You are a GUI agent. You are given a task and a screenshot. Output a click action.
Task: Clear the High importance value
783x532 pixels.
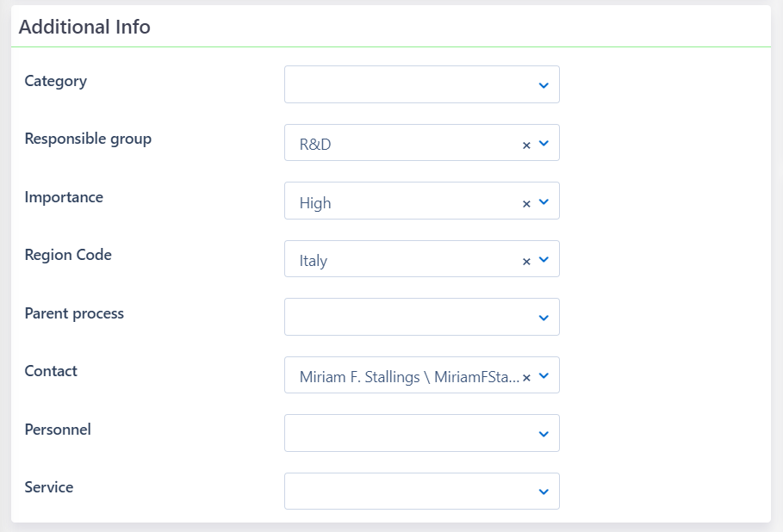pos(526,202)
